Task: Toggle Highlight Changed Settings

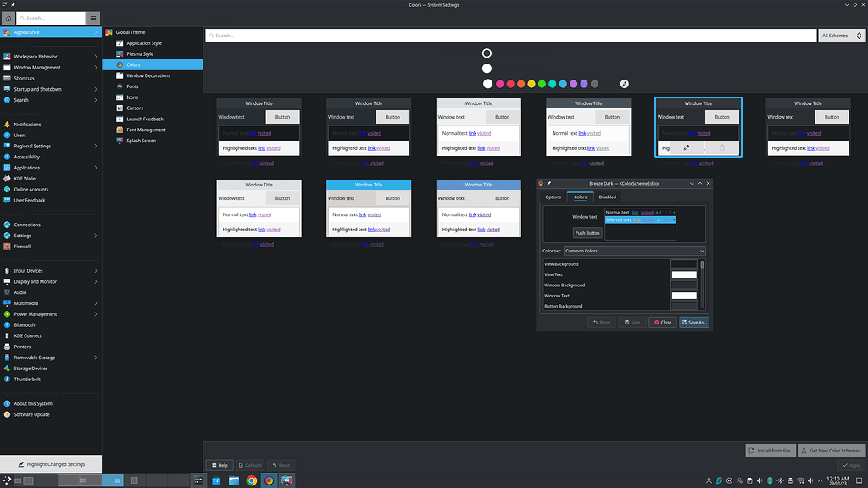Action: point(51,464)
